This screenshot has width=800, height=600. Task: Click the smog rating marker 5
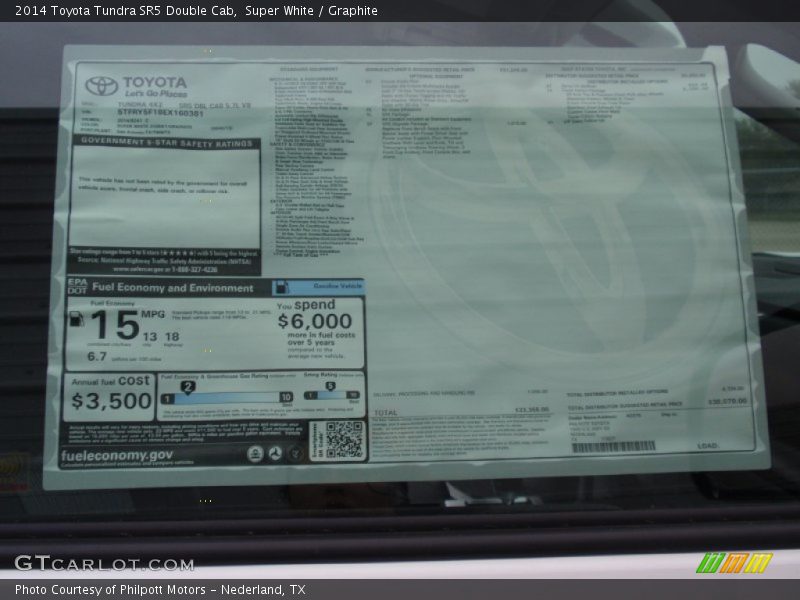tap(329, 386)
